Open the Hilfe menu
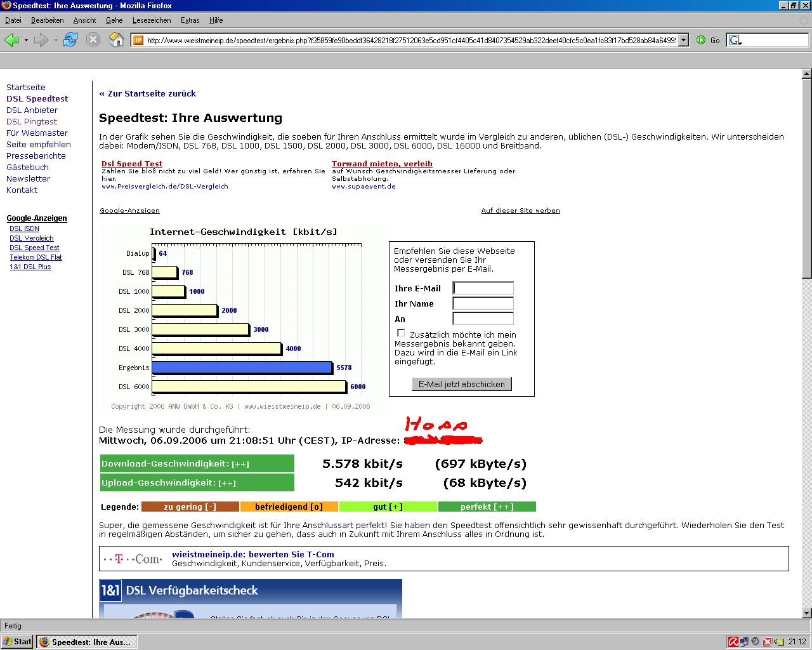812x650 pixels. [216, 20]
